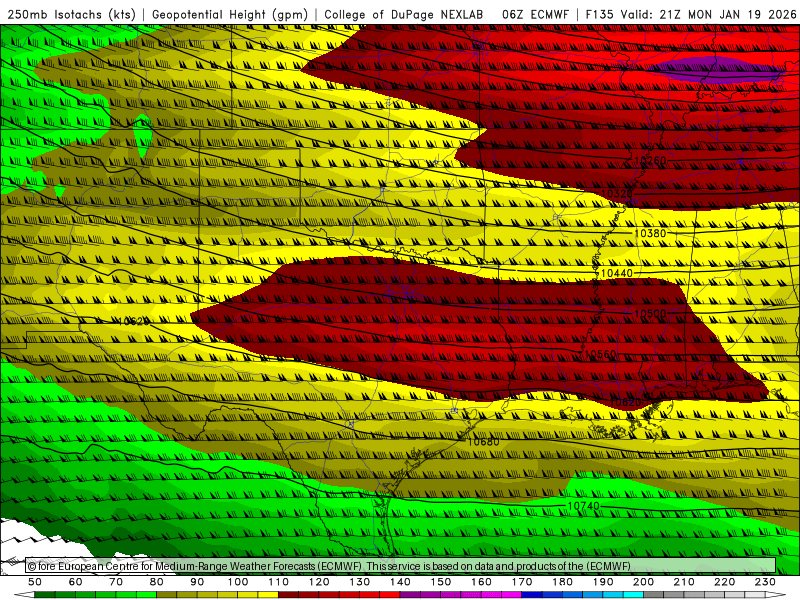The image size is (800, 600).
Task: Click the purple 150+ knot jet core area
Action: (x=717, y=70)
